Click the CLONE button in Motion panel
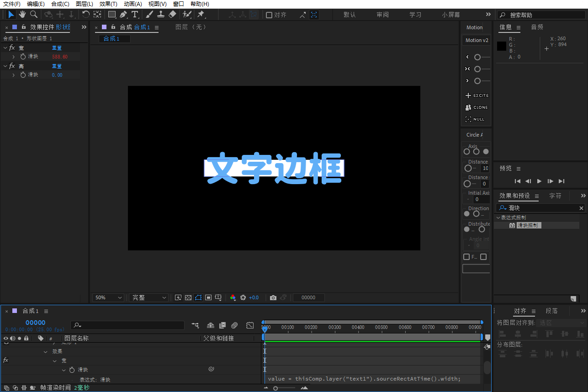The height and width of the screenshot is (392, 588). tap(477, 107)
